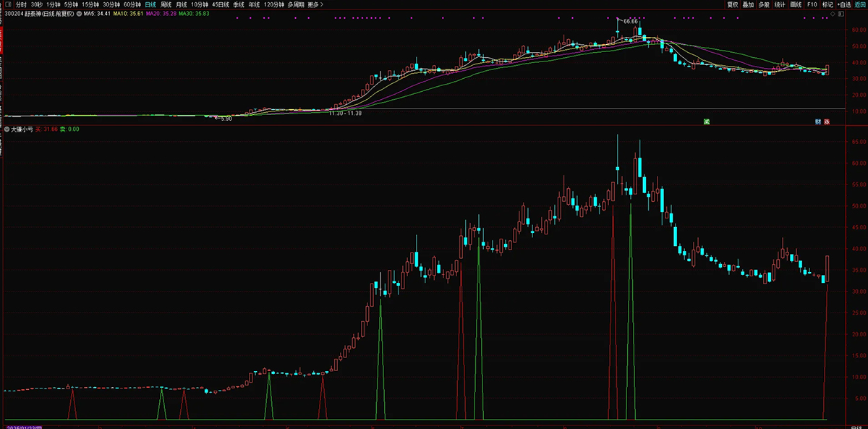Select the 60分钟 period
The width and height of the screenshot is (868, 429).
(x=132, y=4)
